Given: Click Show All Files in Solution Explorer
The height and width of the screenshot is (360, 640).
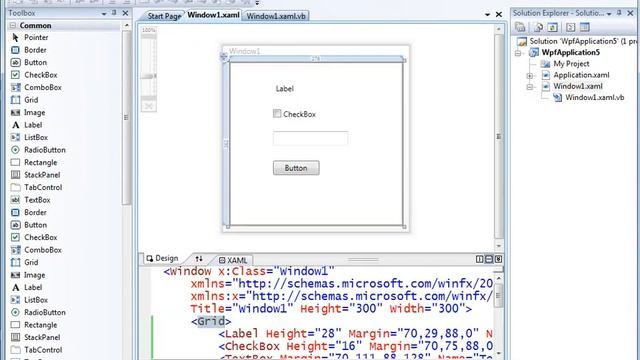Looking at the screenshot, I should 538,27.
